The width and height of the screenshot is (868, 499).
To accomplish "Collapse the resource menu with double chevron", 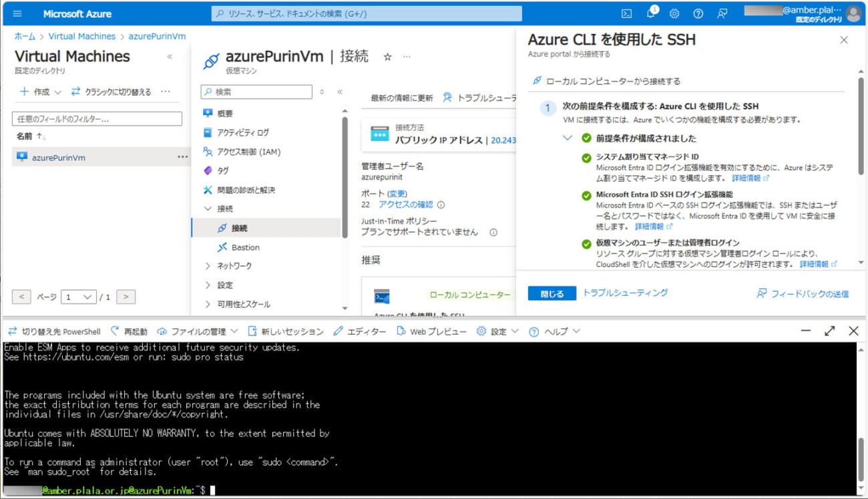I will (x=339, y=92).
